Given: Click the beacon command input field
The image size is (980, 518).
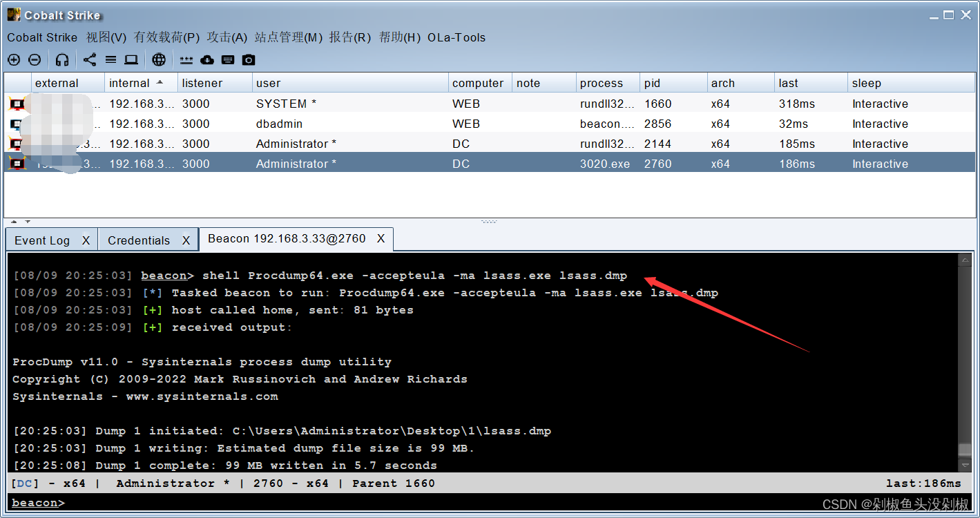Looking at the screenshot, I should 518,503.
